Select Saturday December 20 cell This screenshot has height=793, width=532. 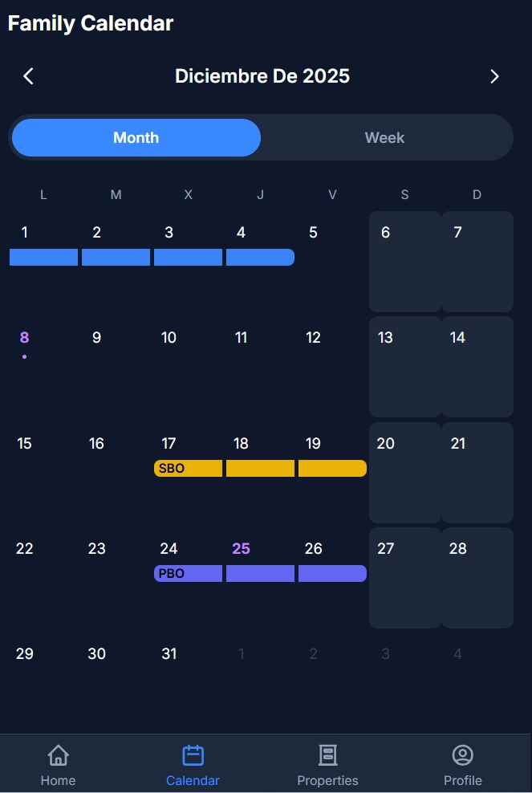[x=404, y=472]
